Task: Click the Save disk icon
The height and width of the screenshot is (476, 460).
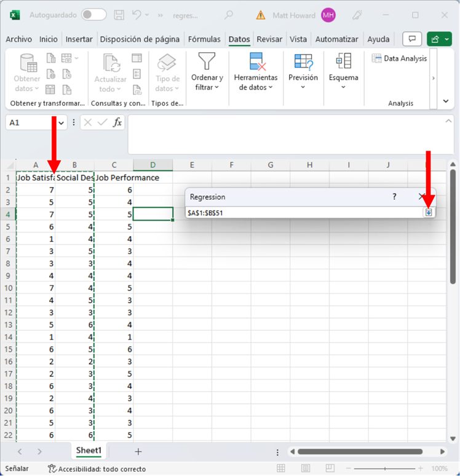Action: [x=120, y=15]
